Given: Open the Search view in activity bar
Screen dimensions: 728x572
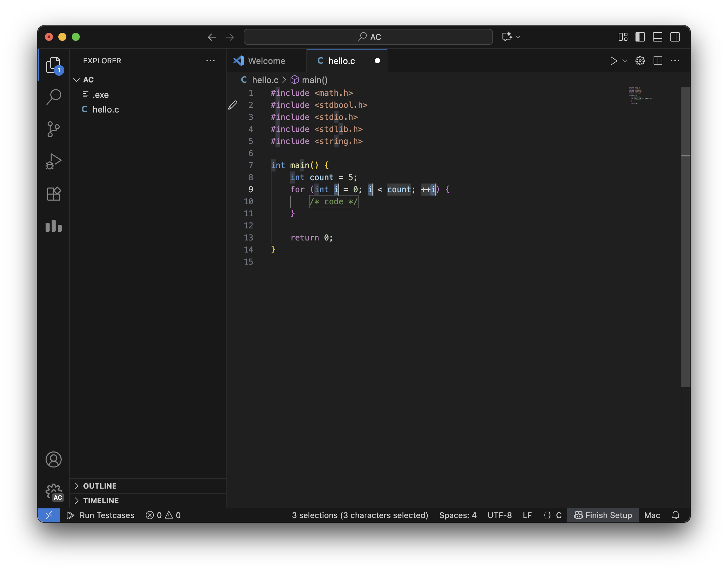Looking at the screenshot, I should tap(54, 97).
